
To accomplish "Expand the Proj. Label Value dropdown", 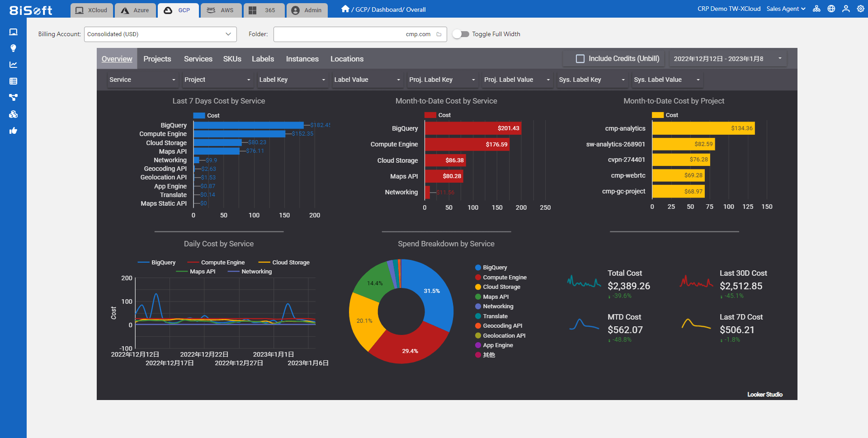I will (x=517, y=80).
